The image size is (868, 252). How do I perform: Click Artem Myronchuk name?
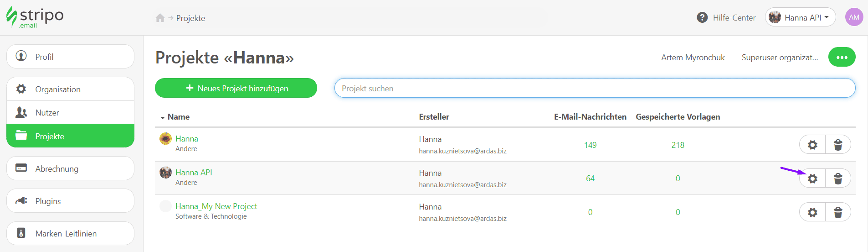(x=693, y=58)
